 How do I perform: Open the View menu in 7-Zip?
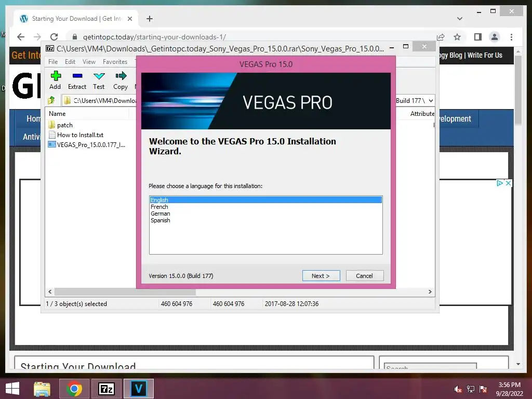click(x=89, y=62)
